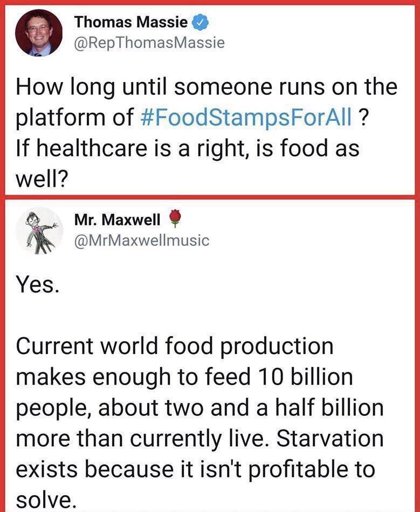420x512 pixels.
Task: Open the @MrMaxwellmusic handle
Action: (x=142, y=240)
